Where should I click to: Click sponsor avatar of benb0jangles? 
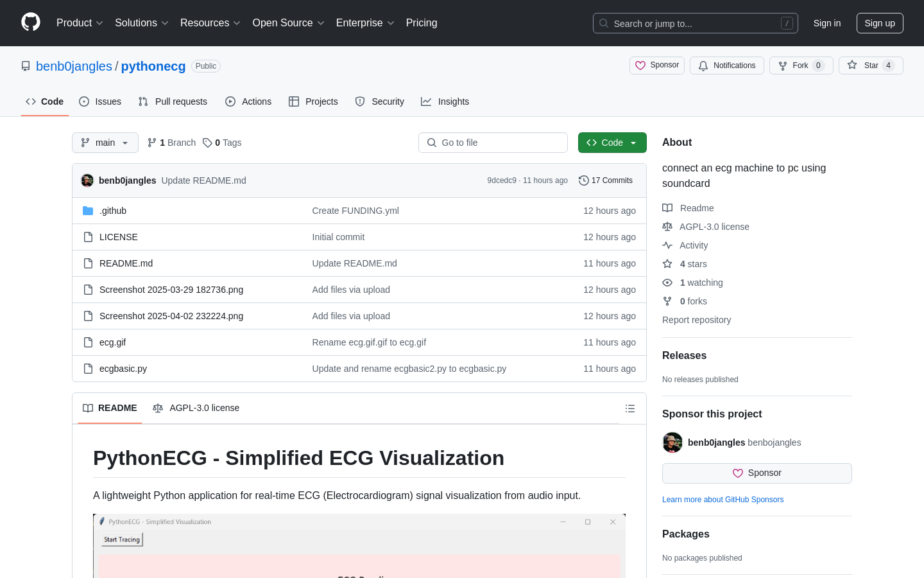tap(672, 442)
